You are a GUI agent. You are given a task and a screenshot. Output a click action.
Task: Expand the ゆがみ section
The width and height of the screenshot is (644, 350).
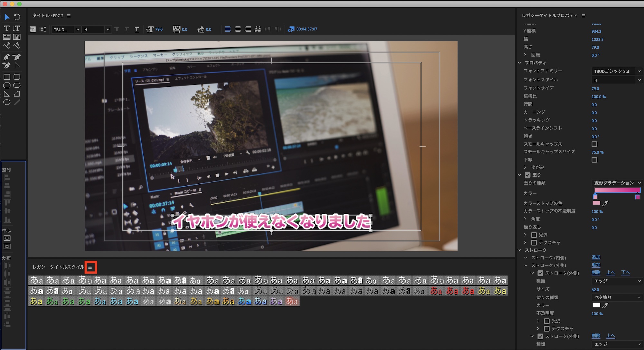(525, 167)
